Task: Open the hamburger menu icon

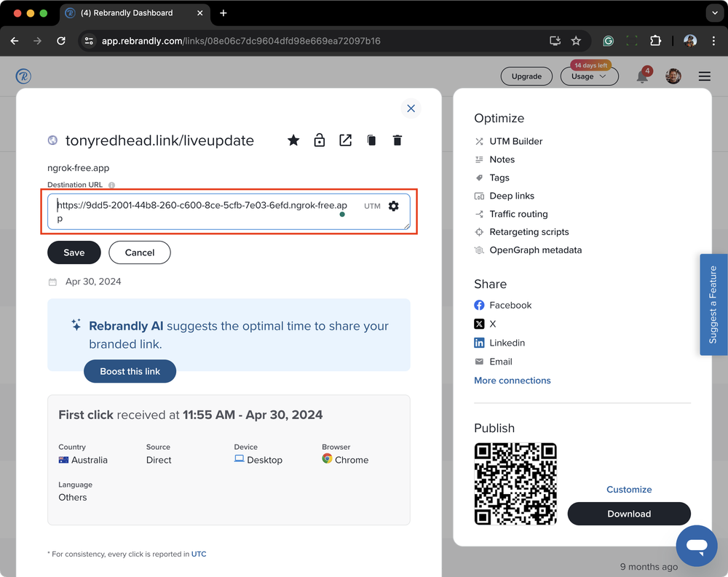Action: [x=704, y=76]
